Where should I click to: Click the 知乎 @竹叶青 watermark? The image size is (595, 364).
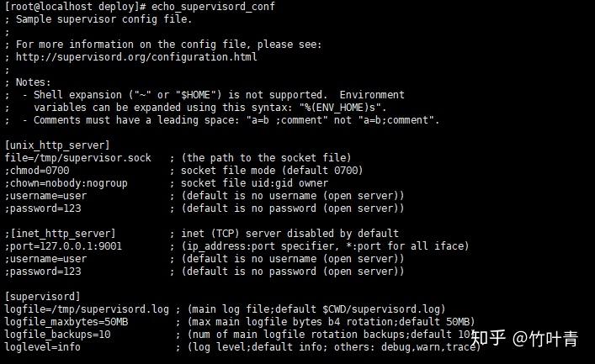coord(523,339)
